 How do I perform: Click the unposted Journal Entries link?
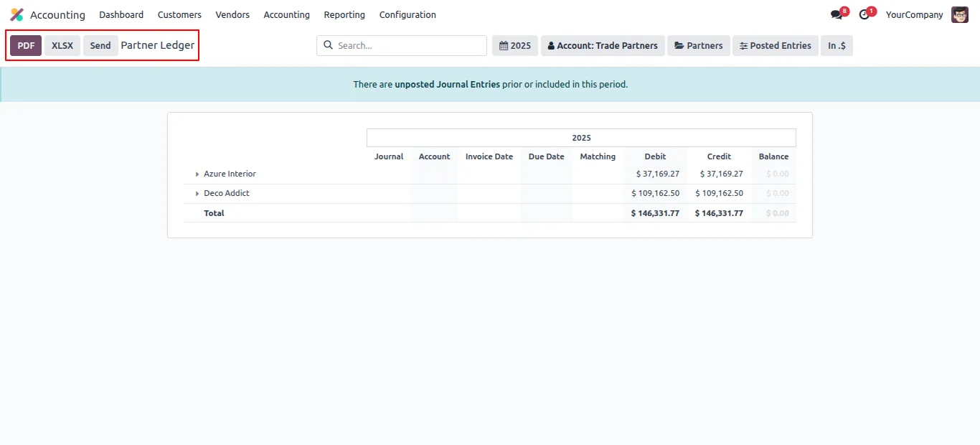click(447, 84)
